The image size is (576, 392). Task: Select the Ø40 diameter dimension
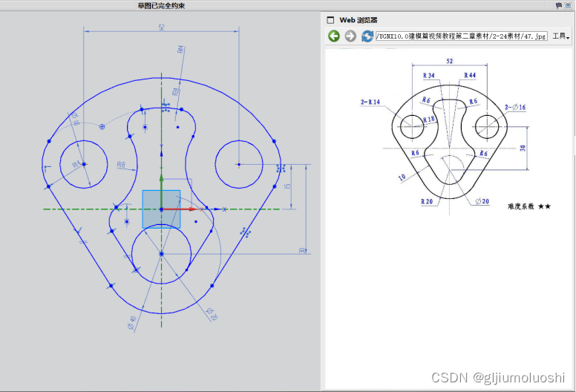pos(132,323)
